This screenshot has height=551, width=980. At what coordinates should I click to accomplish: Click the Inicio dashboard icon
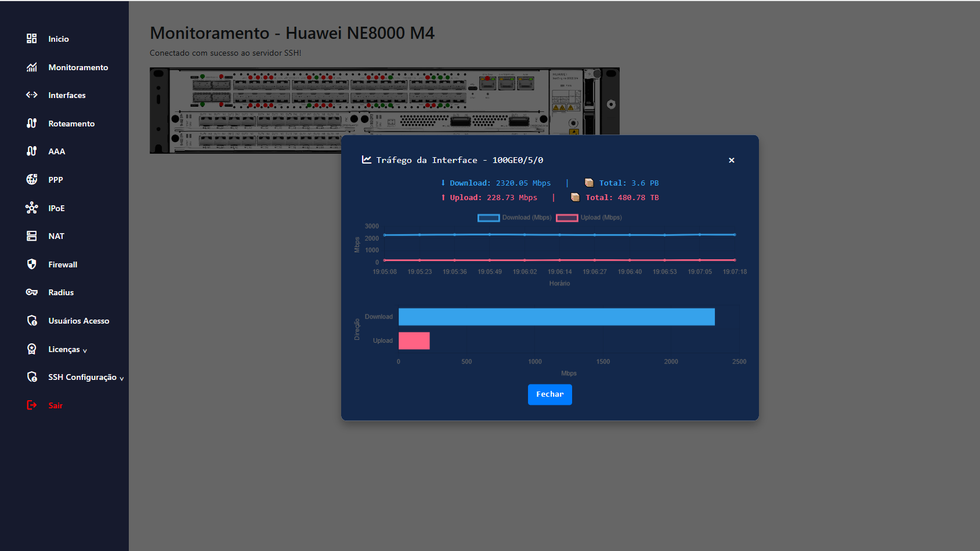(x=32, y=39)
